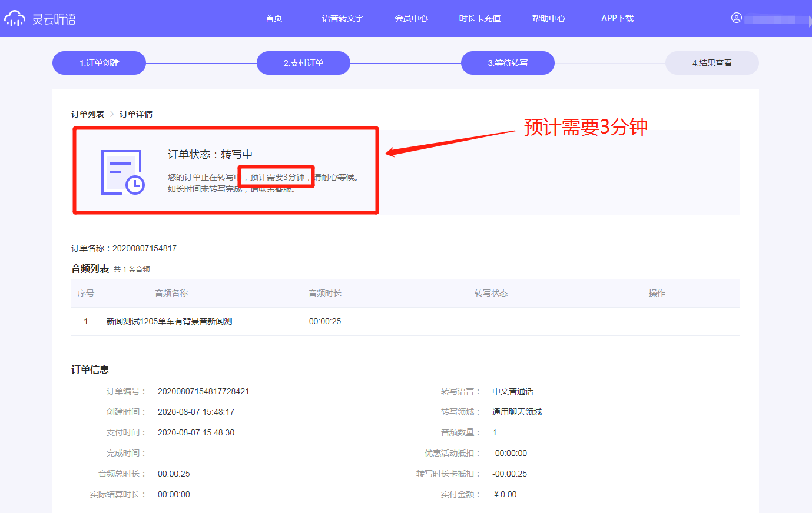Click the audio file name 新闻测试1205单车
Viewport: 812px width, 513px height.
[x=173, y=321]
